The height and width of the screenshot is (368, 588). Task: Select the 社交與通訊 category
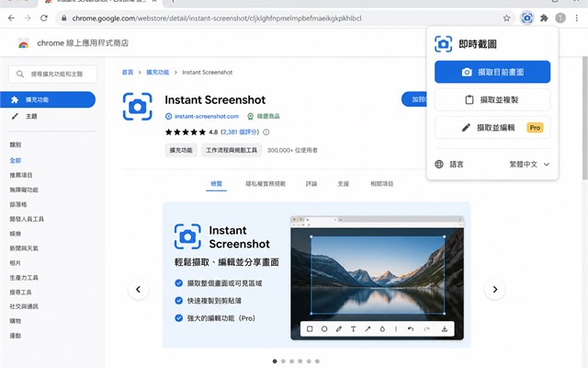24,306
